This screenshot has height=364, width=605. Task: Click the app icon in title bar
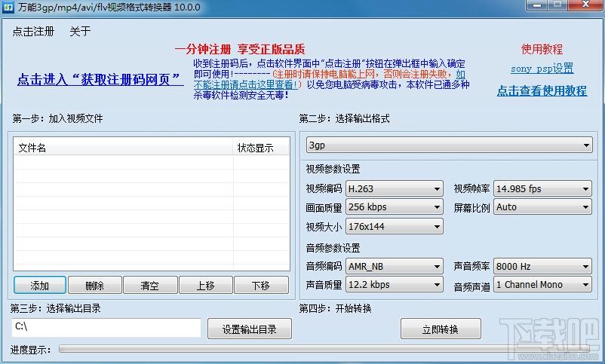point(8,7)
